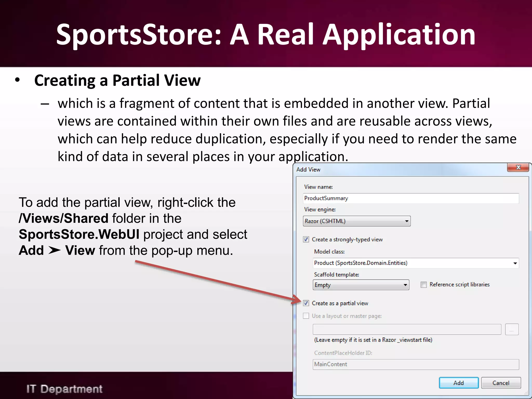The height and width of the screenshot is (399, 532).
Task: Open the Model class Product dropdown
Action: 416,263
